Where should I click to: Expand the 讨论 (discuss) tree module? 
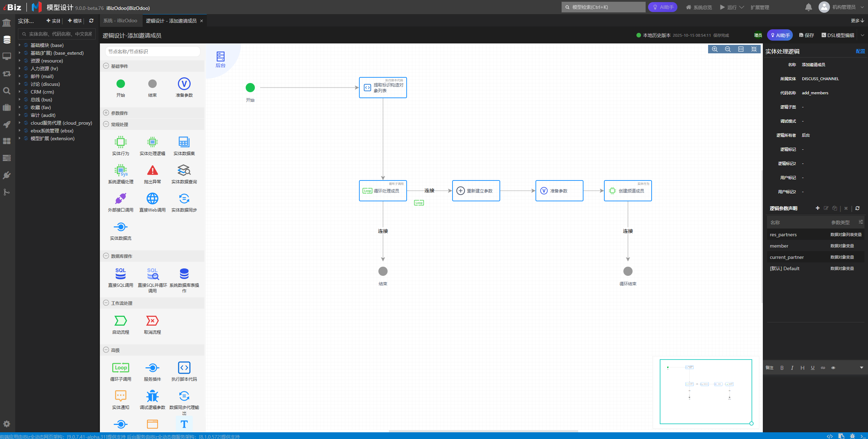click(19, 84)
